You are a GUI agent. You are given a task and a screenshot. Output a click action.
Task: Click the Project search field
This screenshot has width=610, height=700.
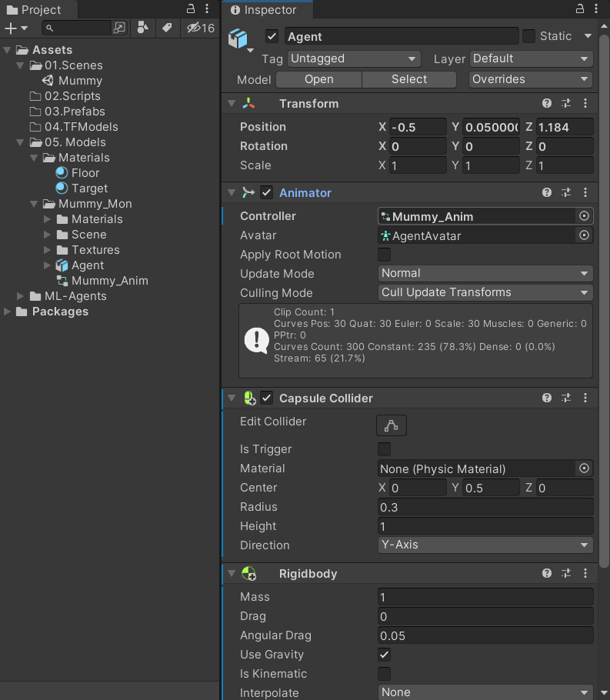coord(76,28)
